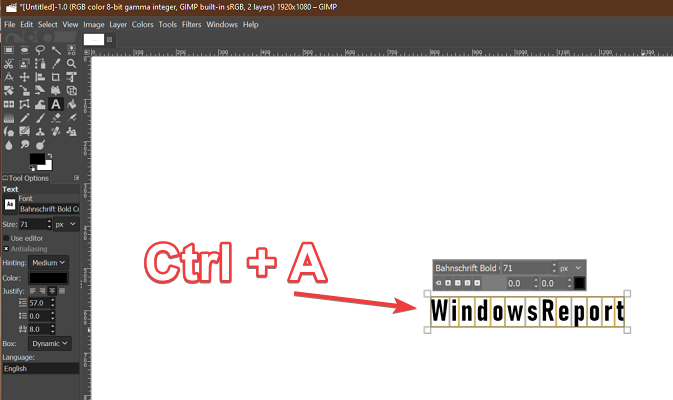This screenshot has height=400, width=673.
Task: Open the Layer menu
Action: [x=118, y=24]
